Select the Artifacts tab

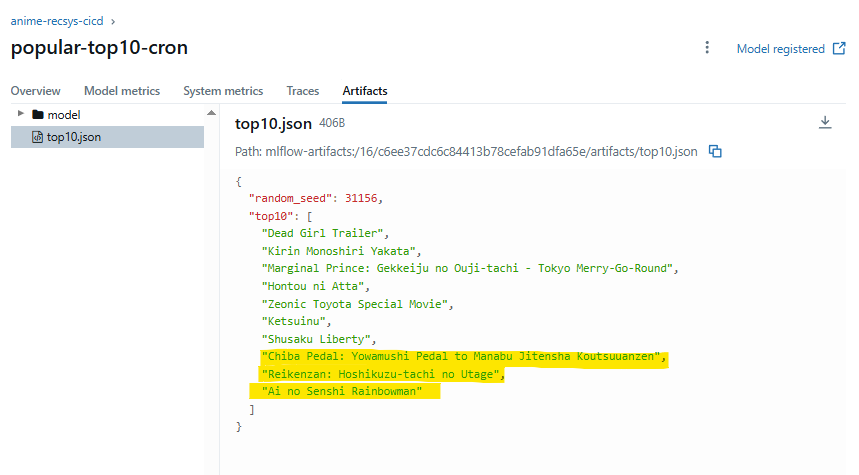point(365,91)
